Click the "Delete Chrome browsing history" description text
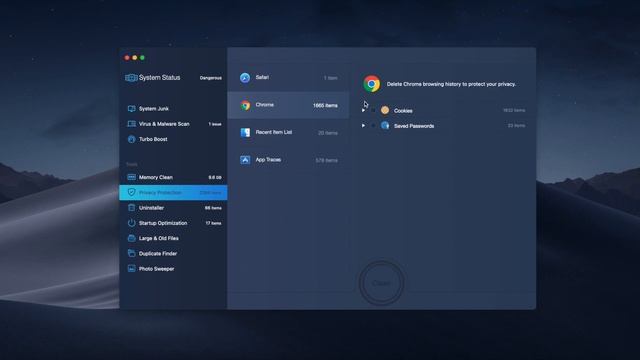The image size is (640, 360). click(451, 84)
